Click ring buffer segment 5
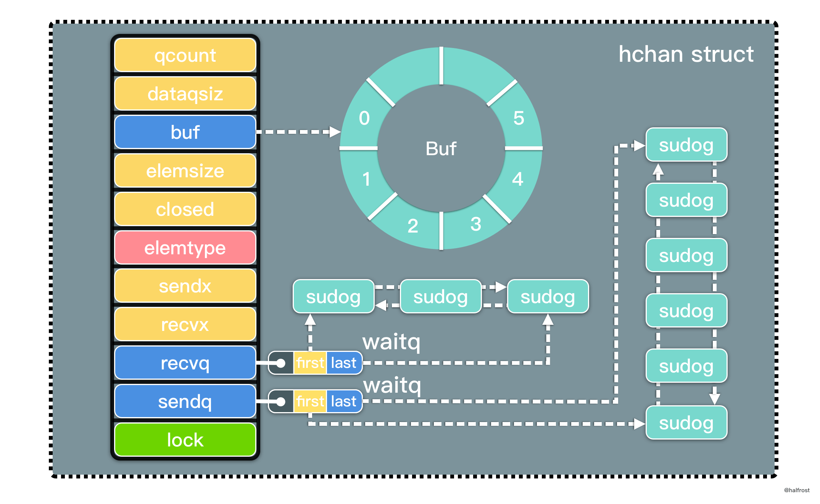Image resolution: width=820 pixels, height=504 pixels. pos(519,118)
